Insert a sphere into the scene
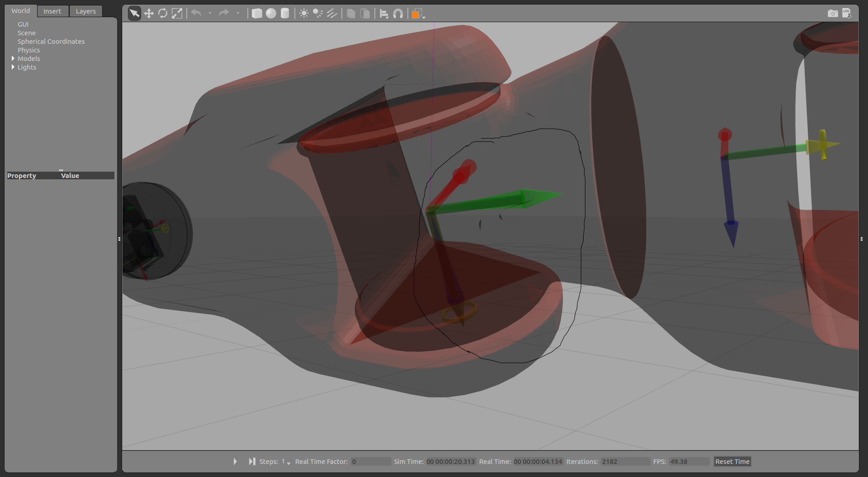This screenshot has width=868, height=477. click(270, 13)
